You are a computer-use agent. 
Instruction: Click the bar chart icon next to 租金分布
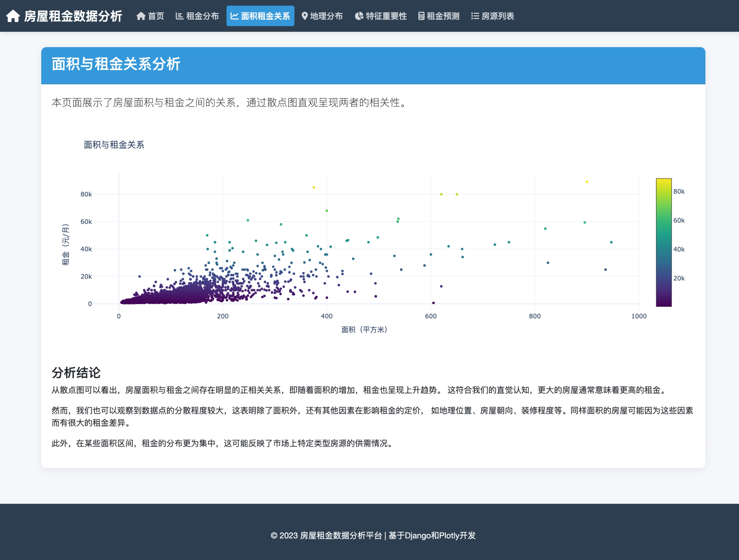click(179, 16)
